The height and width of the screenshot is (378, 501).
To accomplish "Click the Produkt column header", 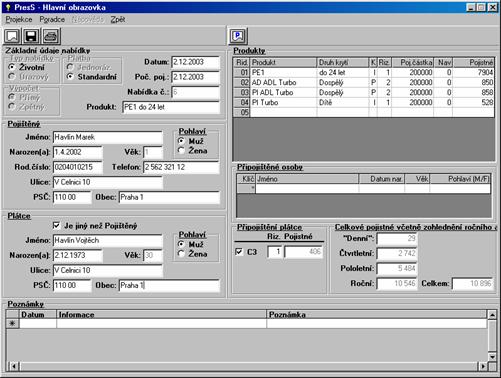I will tap(283, 62).
